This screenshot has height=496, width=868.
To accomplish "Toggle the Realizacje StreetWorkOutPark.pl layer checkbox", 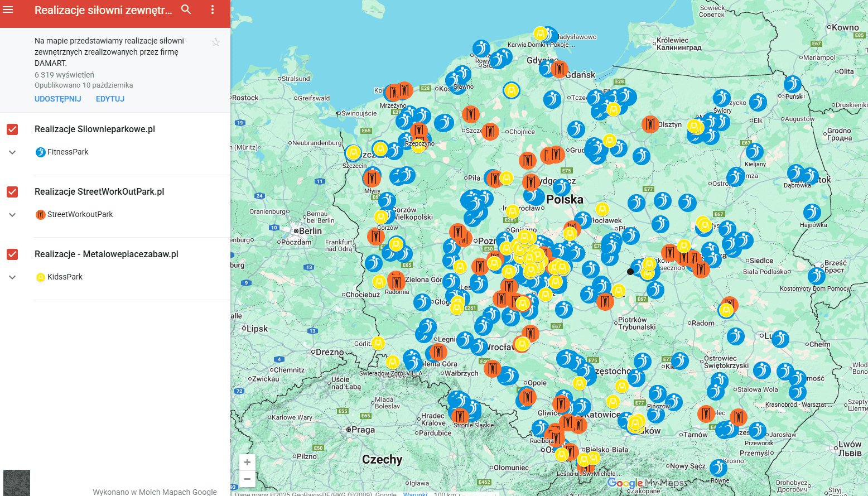I will click(12, 192).
